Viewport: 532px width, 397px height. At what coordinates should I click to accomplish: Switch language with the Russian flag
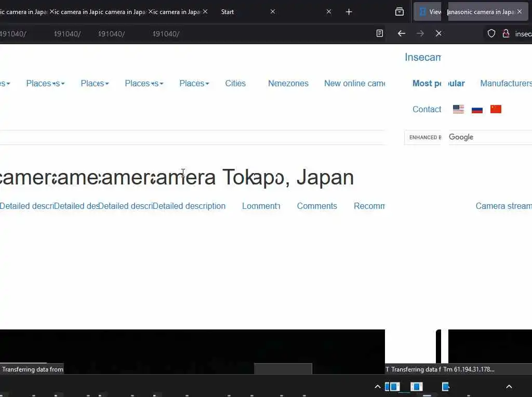(477, 109)
